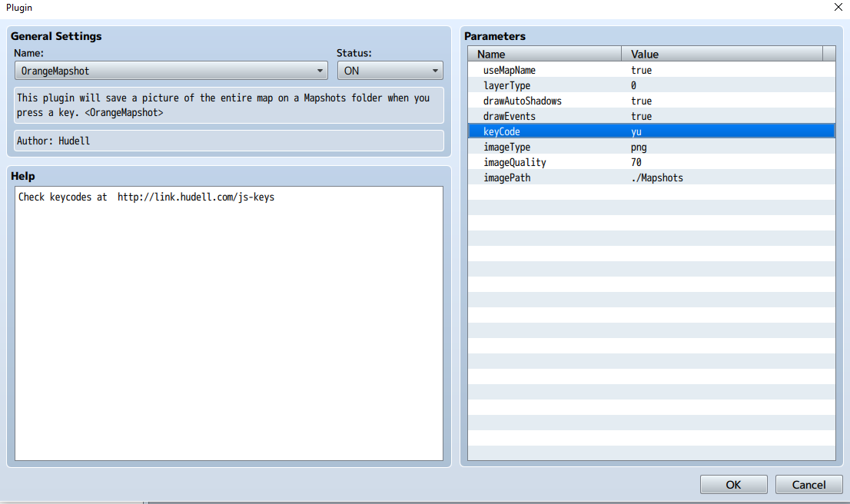Image resolution: width=850 pixels, height=504 pixels.
Task: Click the '70' imageQuality value
Action: 636,162
